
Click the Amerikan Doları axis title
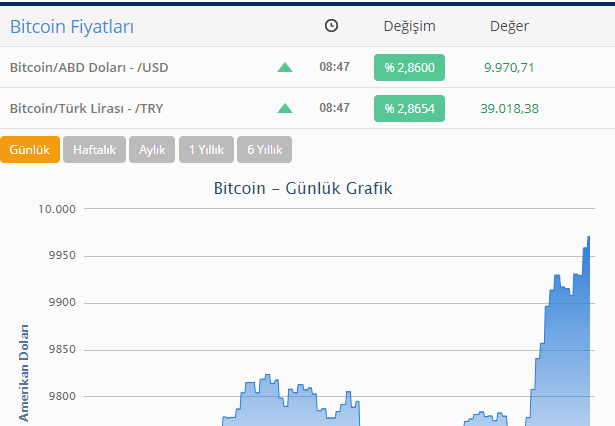click(24, 373)
